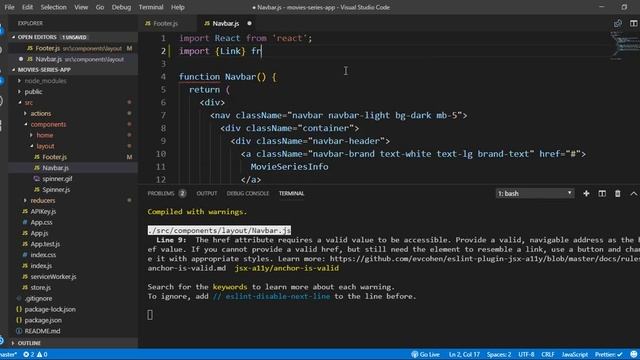Open changes compare icon in editor toolbar
The width and height of the screenshot is (640, 360).
[618, 24]
